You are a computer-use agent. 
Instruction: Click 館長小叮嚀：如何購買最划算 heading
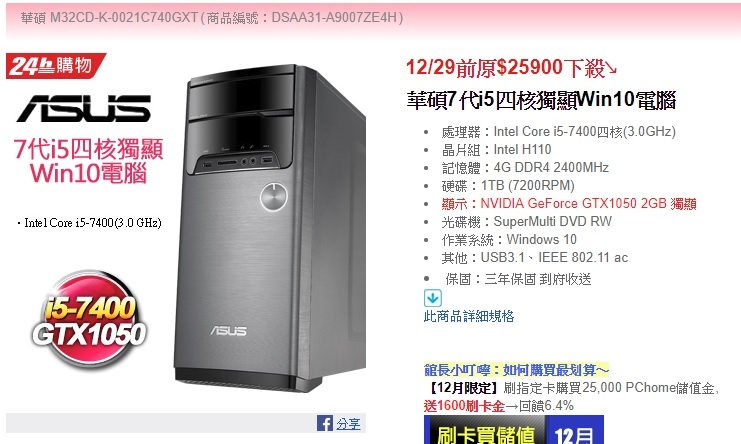(517, 369)
